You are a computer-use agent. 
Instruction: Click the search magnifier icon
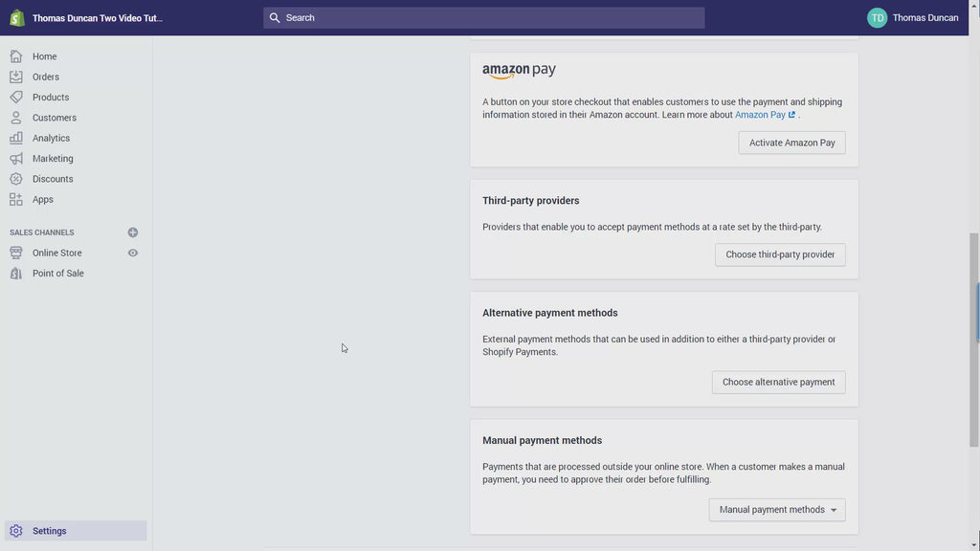pyautogui.click(x=275, y=17)
